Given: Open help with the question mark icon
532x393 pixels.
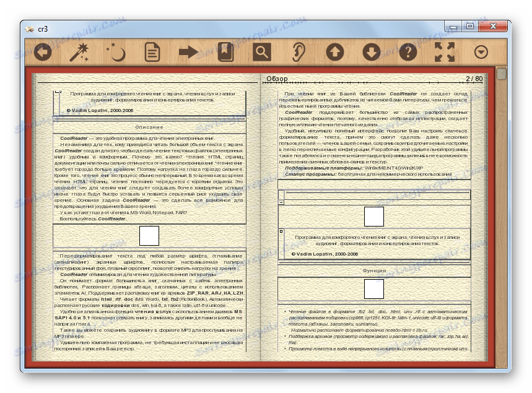Looking at the screenshot, I should 408,52.
